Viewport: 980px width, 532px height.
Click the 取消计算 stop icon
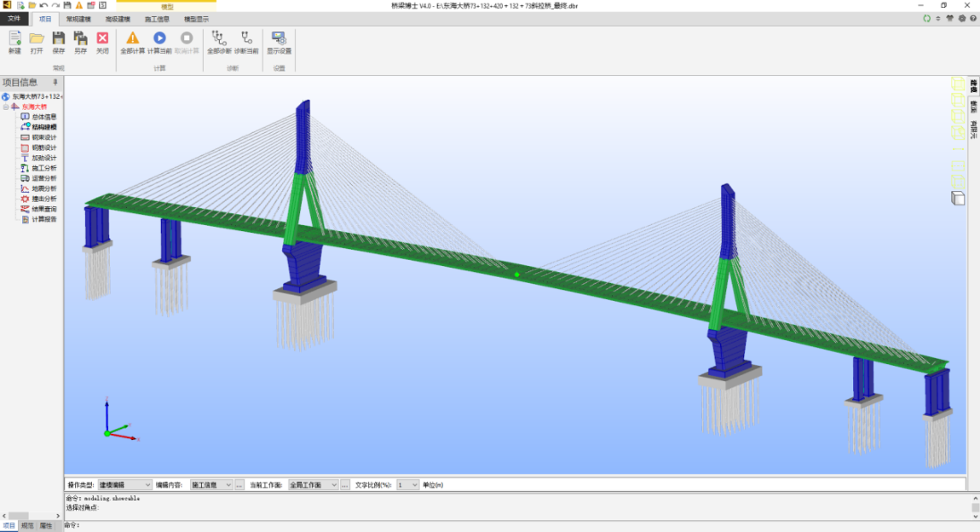(186, 38)
